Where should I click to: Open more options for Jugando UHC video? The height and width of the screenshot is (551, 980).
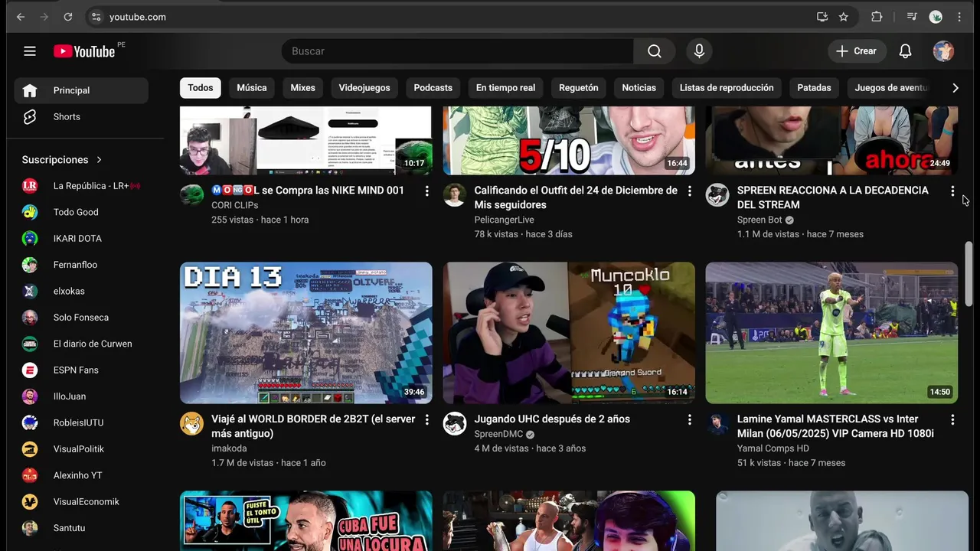pyautogui.click(x=690, y=419)
